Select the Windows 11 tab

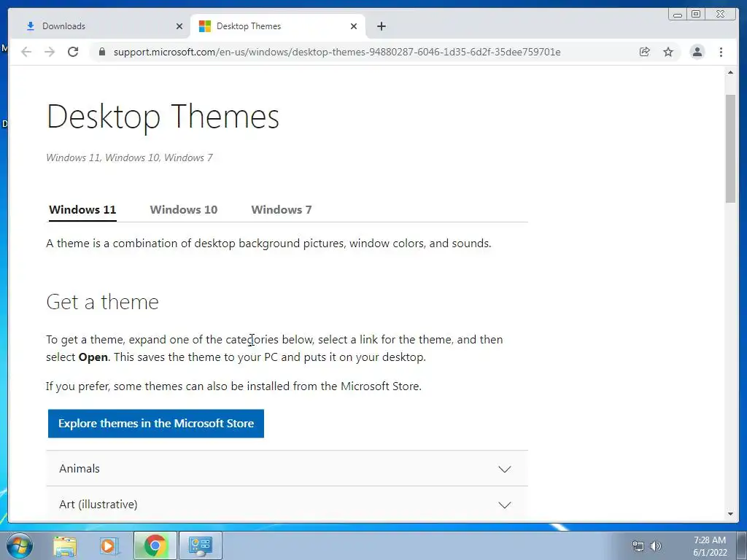pyautogui.click(x=82, y=209)
